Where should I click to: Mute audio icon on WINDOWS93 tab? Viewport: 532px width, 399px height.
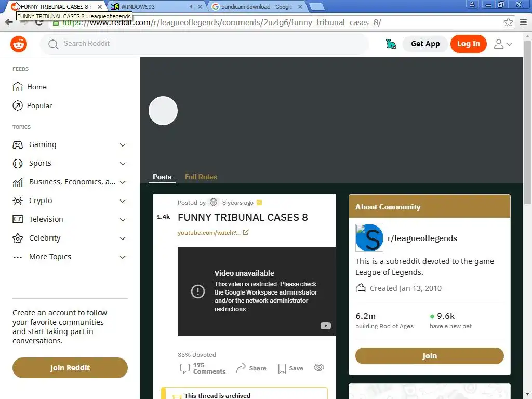192,6
